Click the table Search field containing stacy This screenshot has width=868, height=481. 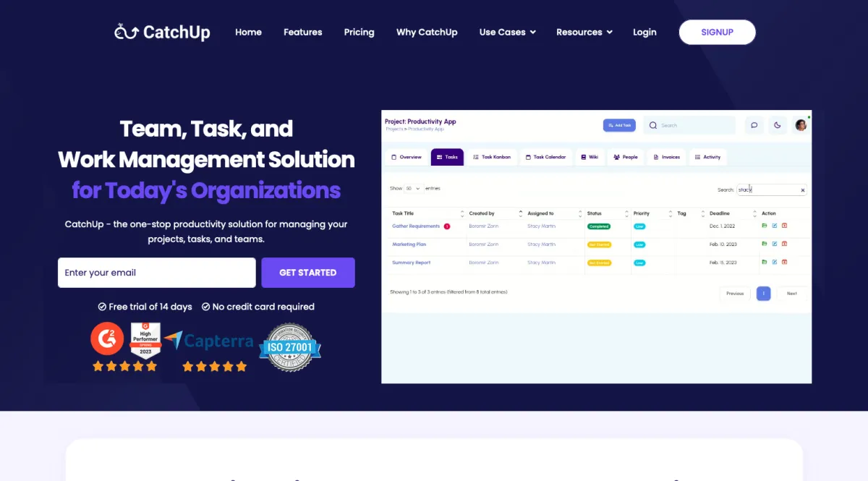[x=772, y=190]
